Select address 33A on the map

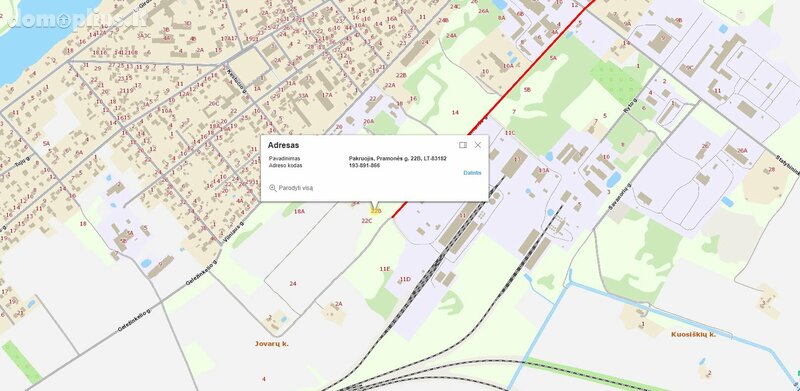tap(304, 95)
